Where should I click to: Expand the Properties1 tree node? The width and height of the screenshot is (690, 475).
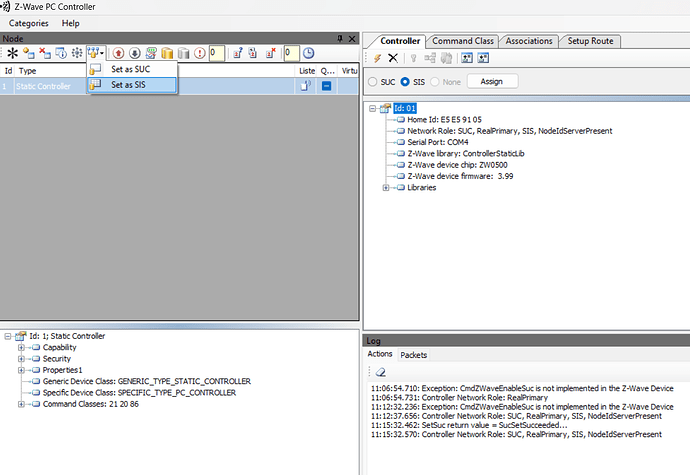(21, 370)
